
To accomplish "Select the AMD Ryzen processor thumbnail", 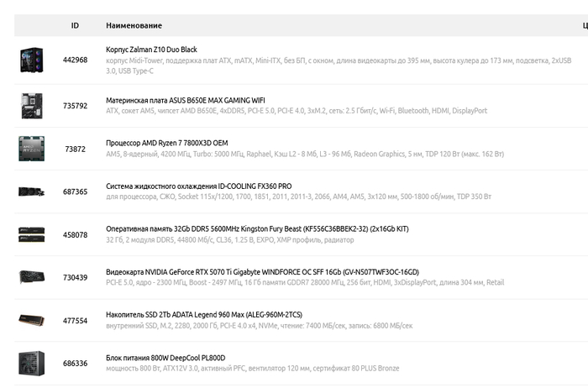I will point(32,149).
